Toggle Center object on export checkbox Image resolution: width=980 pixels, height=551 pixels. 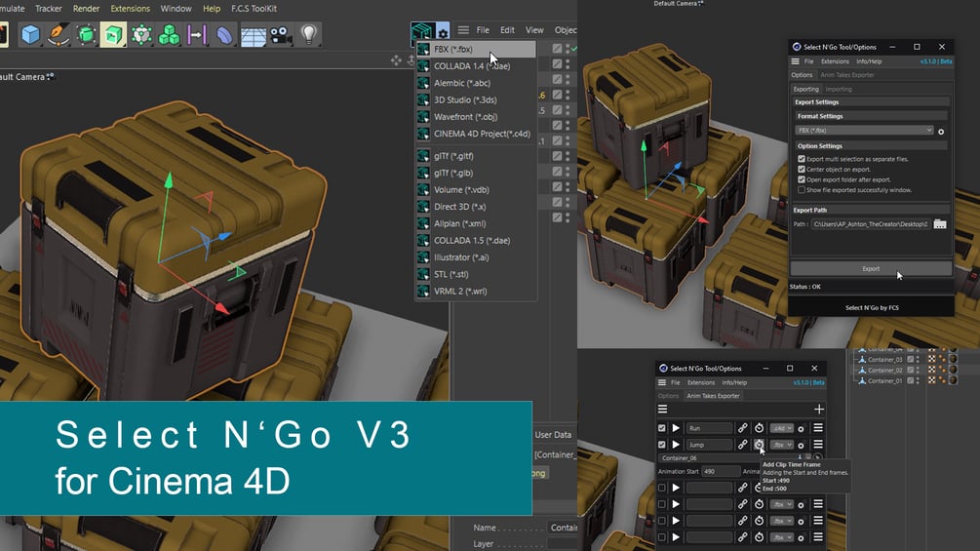tap(802, 169)
